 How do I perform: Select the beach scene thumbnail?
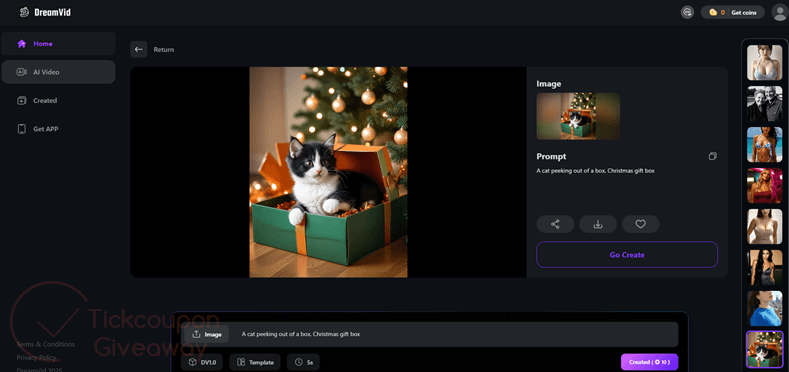[x=765, y=144]
